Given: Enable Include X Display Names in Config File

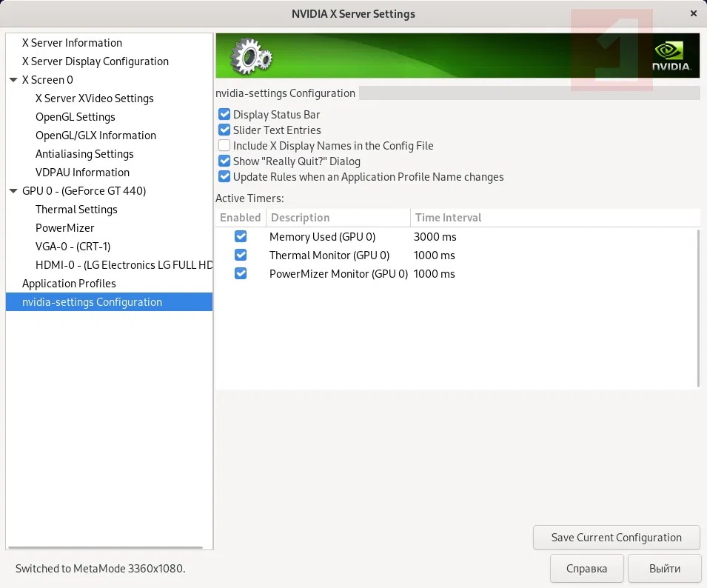Looking at the screenshot, I should [x=224, y=146].
